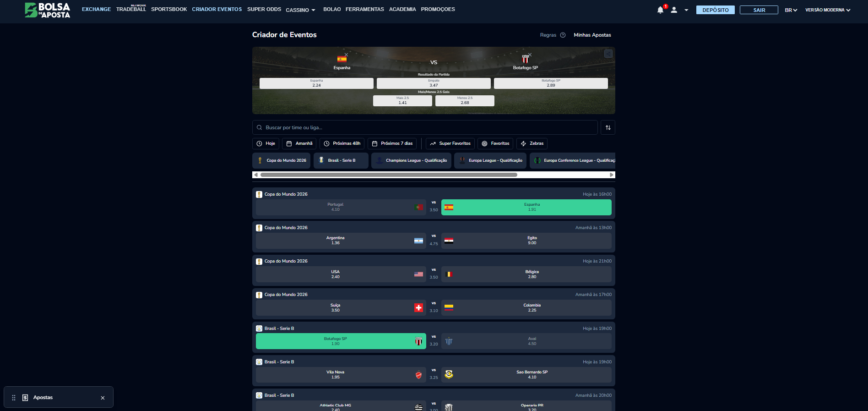Share the created event via share icon

tap(608, 54)
